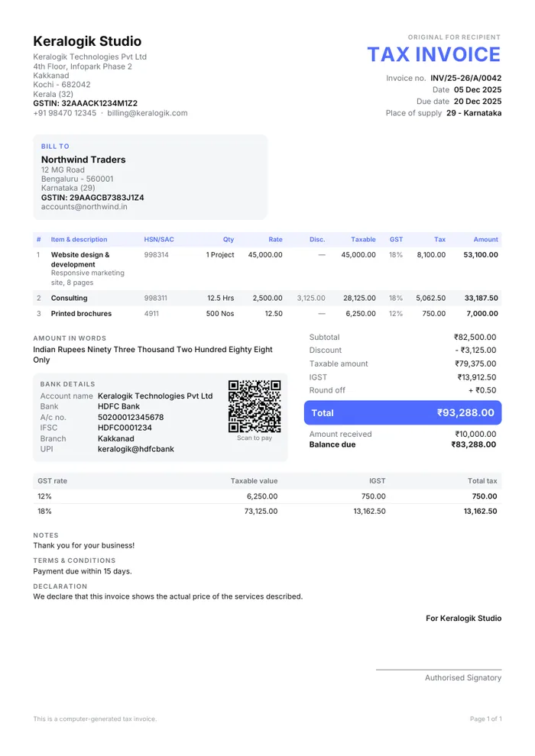This screenshot has width=535, height=756.
Task: Click phone number +91 98470 12345
Action: 65,113
